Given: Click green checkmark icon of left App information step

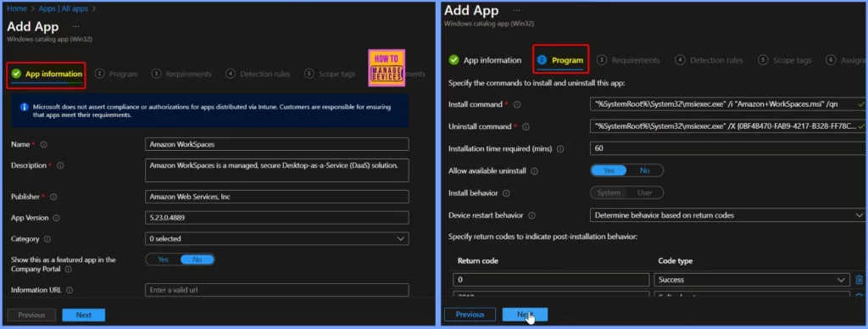Looking at the screenshot, I should pyautogui.click(x=16, y=74).
